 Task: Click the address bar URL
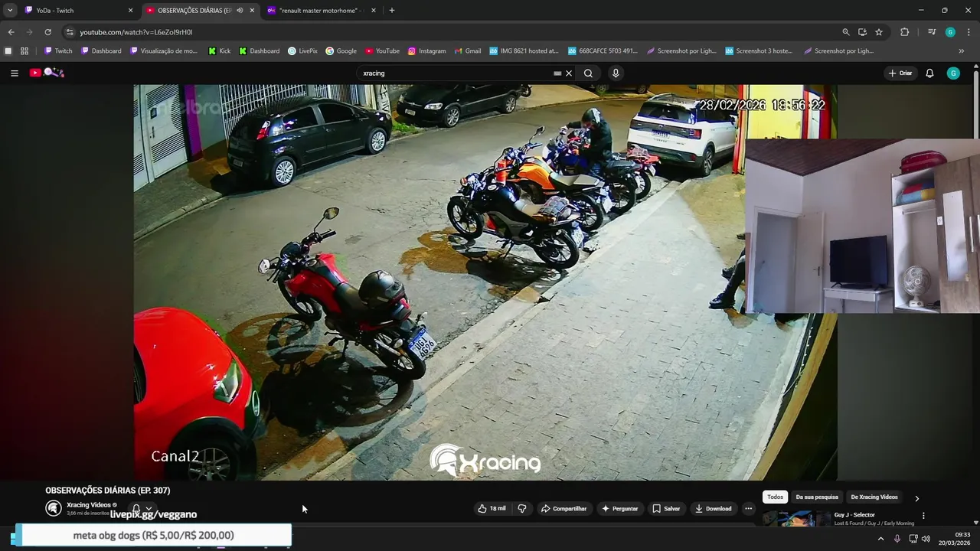tap(136, 32)
